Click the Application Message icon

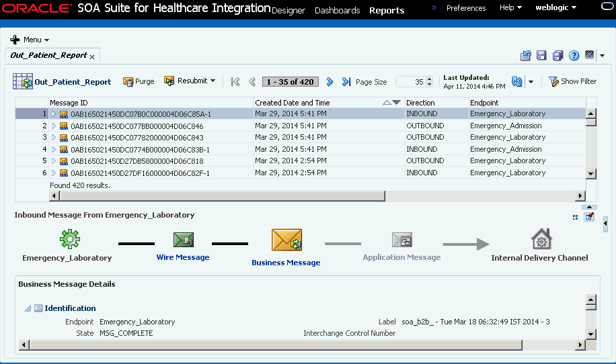point(402,240)
